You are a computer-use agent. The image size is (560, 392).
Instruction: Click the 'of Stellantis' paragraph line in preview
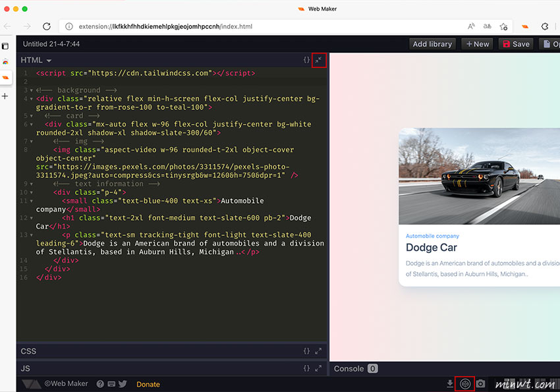tap(467, 274)
